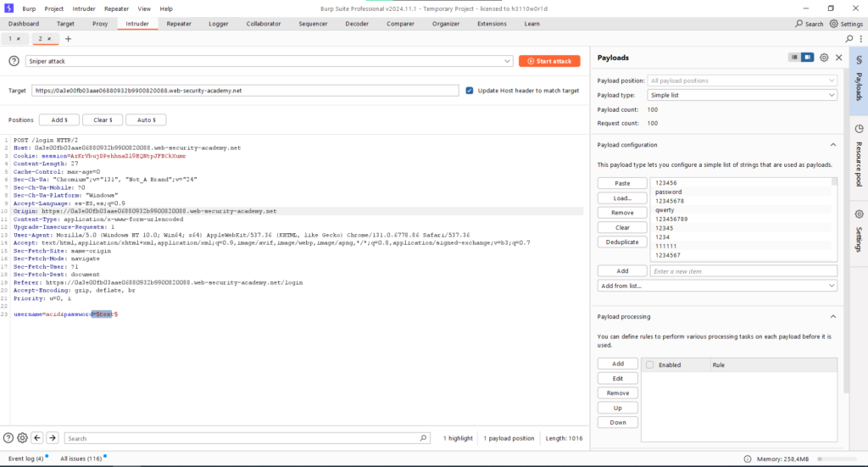868x467 pixels.
Task: Close Intruder tab 1
Action: point(19,39)
